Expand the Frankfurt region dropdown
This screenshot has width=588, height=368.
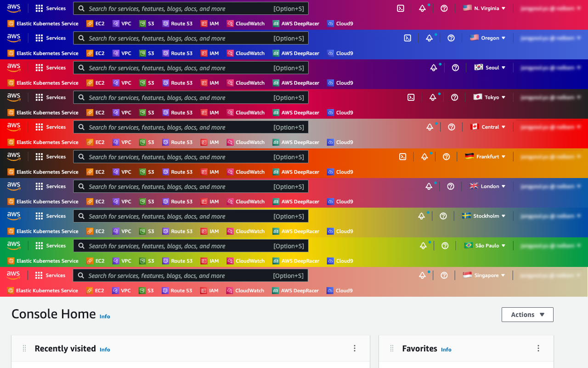[485, 156]
